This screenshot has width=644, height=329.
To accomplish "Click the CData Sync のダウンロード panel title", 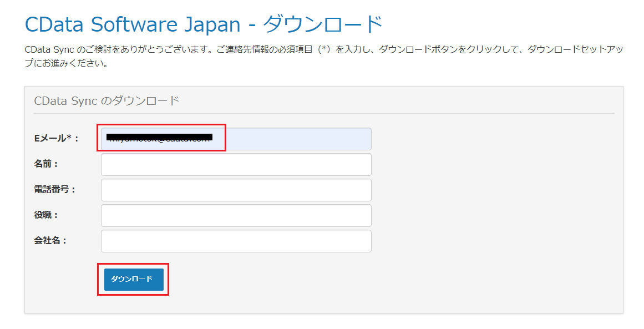I will (x=107, y=100).
